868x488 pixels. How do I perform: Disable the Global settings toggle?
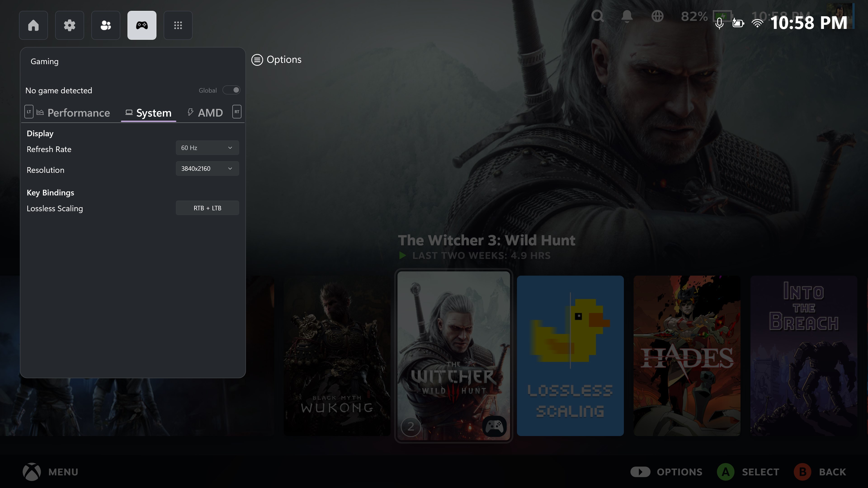click(232, 90)
